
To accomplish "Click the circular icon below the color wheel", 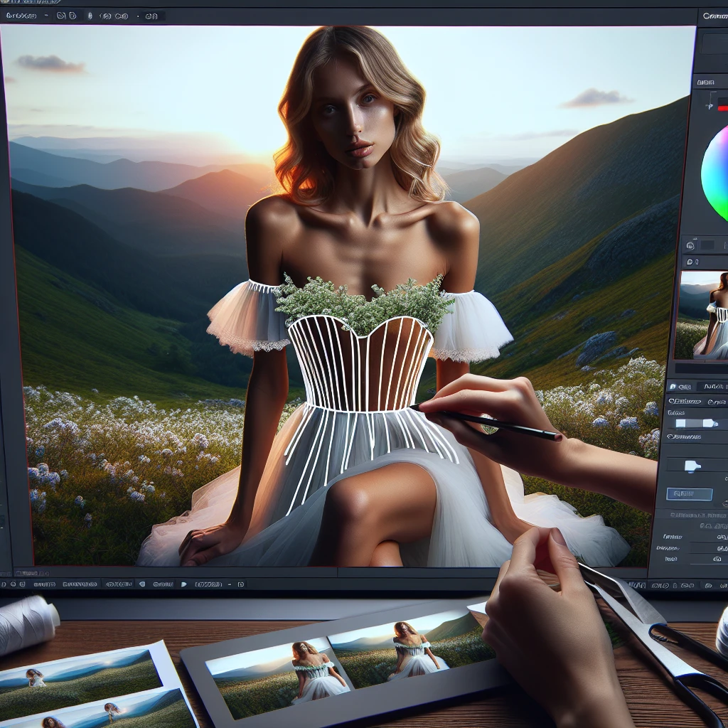I will tap(690, 245).
